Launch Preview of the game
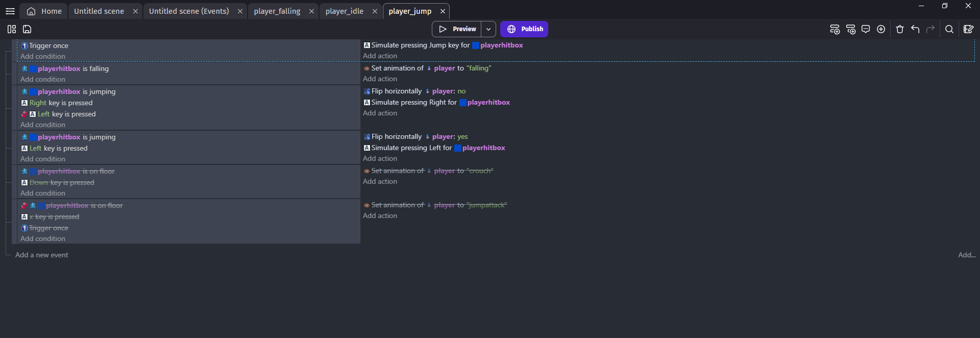This screenshot has width=980, height=338. [x=457, y=29]
